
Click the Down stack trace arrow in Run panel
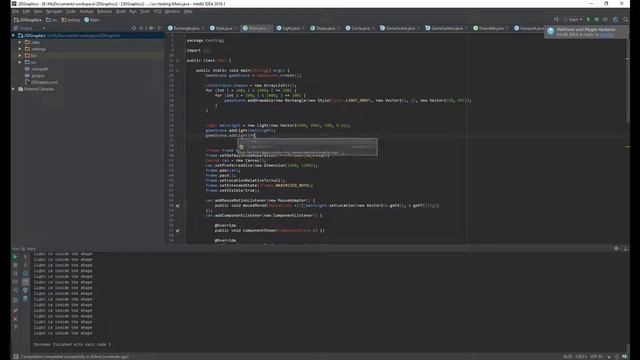[25, 265]
